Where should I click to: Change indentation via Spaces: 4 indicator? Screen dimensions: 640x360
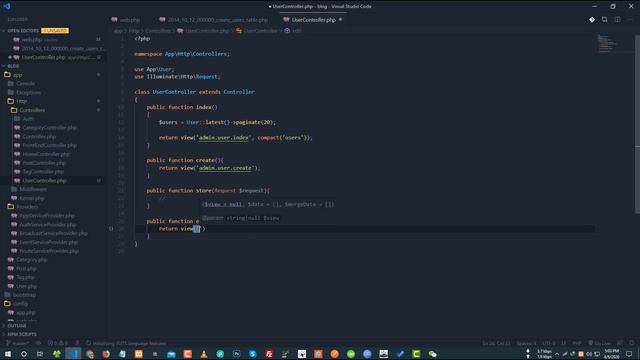tap(527, 343)
